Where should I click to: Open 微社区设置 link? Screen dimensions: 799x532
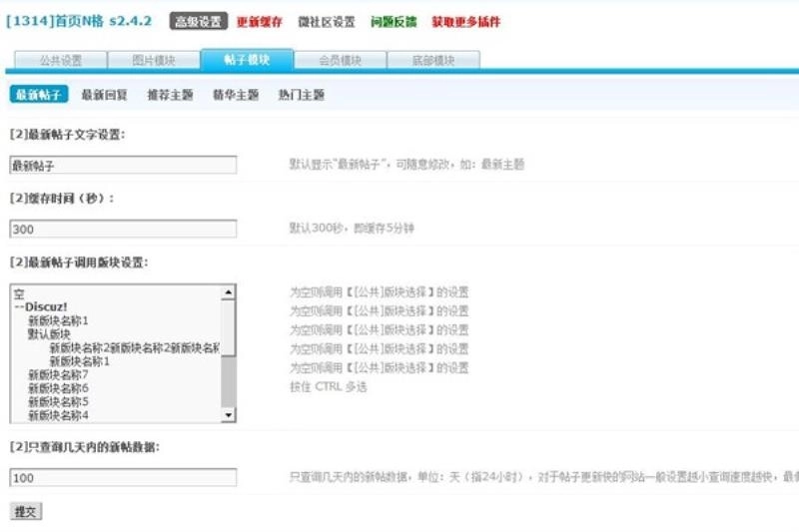tap(327, 22)
